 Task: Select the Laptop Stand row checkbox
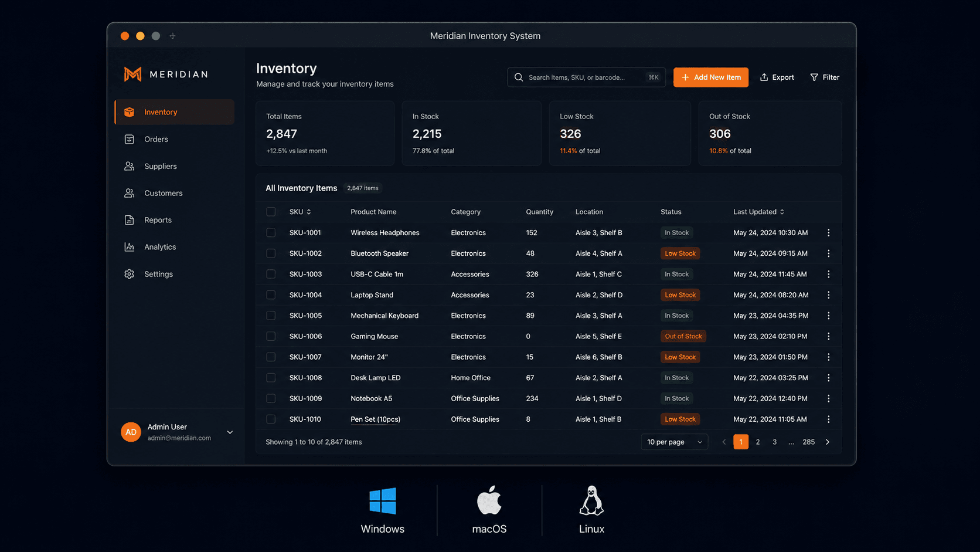(271, 294)
